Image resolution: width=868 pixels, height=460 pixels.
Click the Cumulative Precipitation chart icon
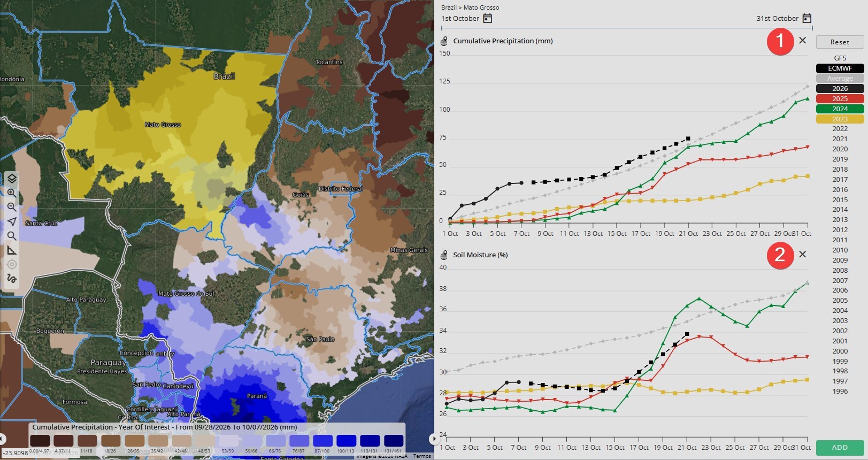click(444, 41)
